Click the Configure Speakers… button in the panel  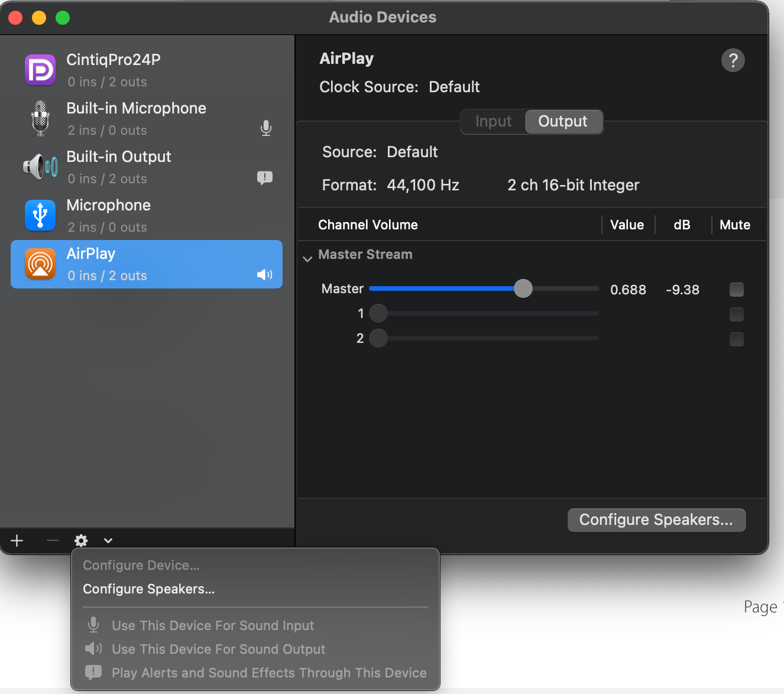point(656,520)
